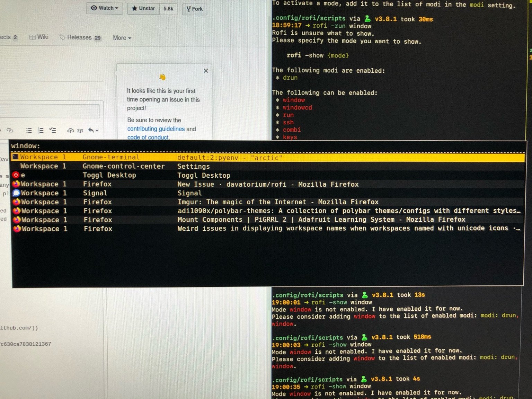Add a numbered list in the editor
This screenshot has height=399, width=532.
(41, 130)
